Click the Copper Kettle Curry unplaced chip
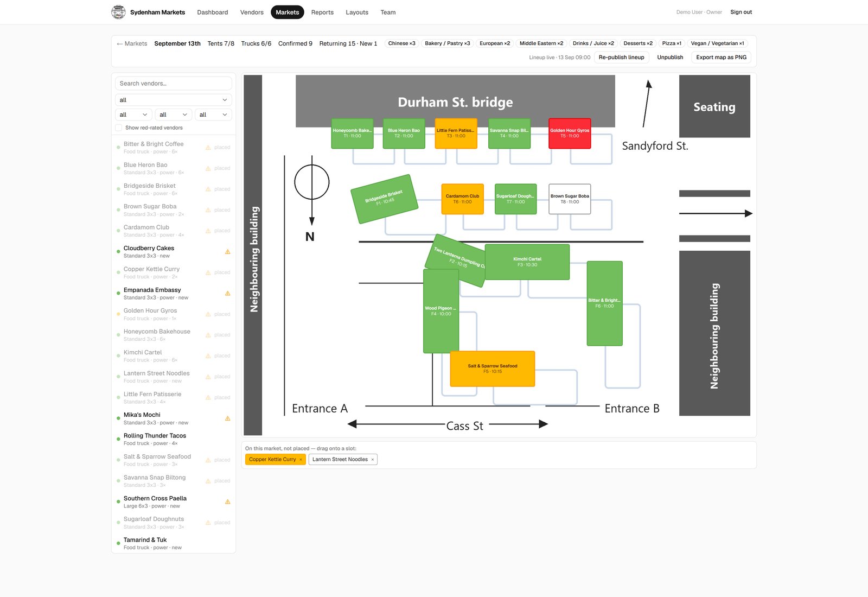This screenshot has width=868, height=597. [x=272, y=460]
